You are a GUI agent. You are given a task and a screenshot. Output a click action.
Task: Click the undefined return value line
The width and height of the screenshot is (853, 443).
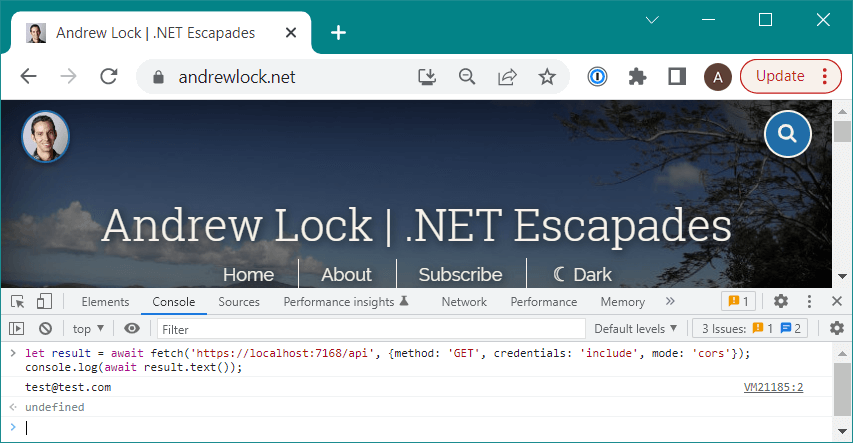tap(54, 407)
